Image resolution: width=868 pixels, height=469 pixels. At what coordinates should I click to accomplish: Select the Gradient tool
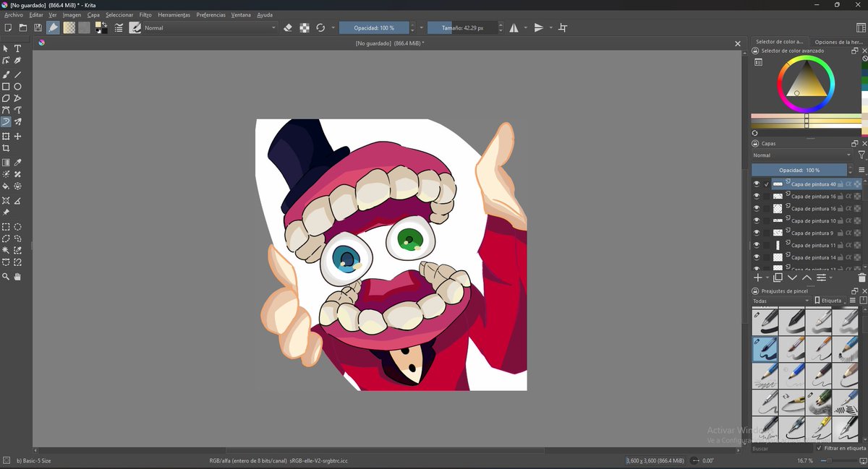(x=6, y=163)
